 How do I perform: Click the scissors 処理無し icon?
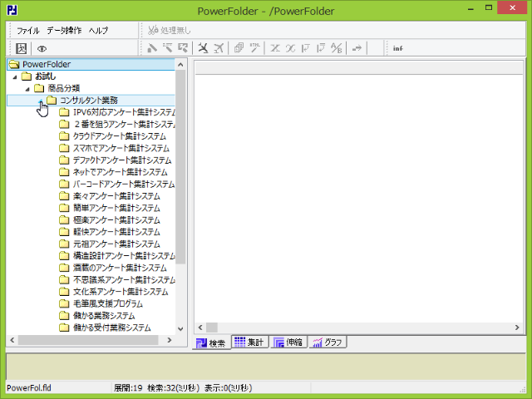[153, 30]
